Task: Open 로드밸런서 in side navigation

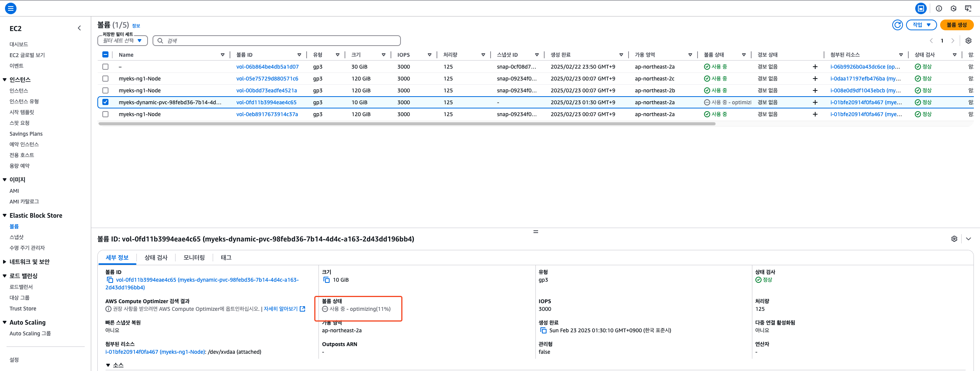Action: point(21,287)
